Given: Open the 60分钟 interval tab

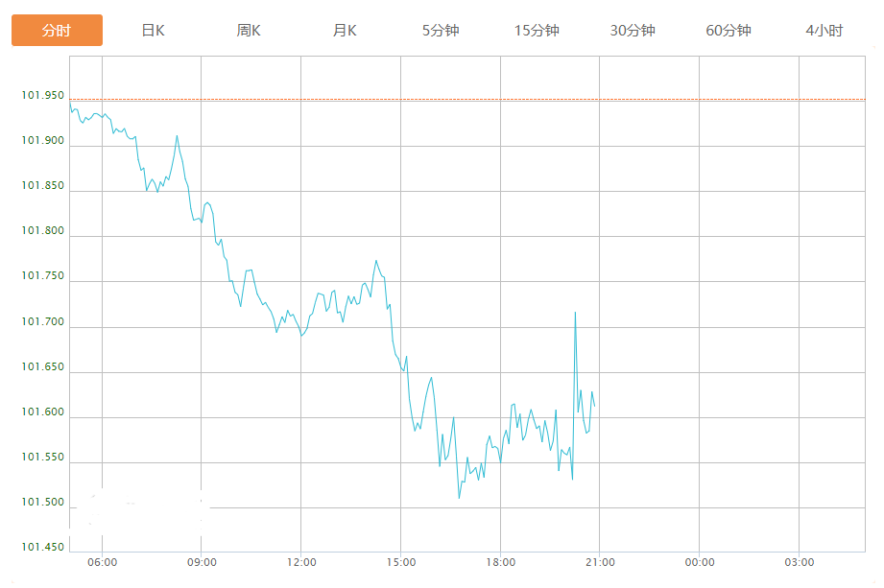Looking at the screenshot, I should (x=729, y=31).
